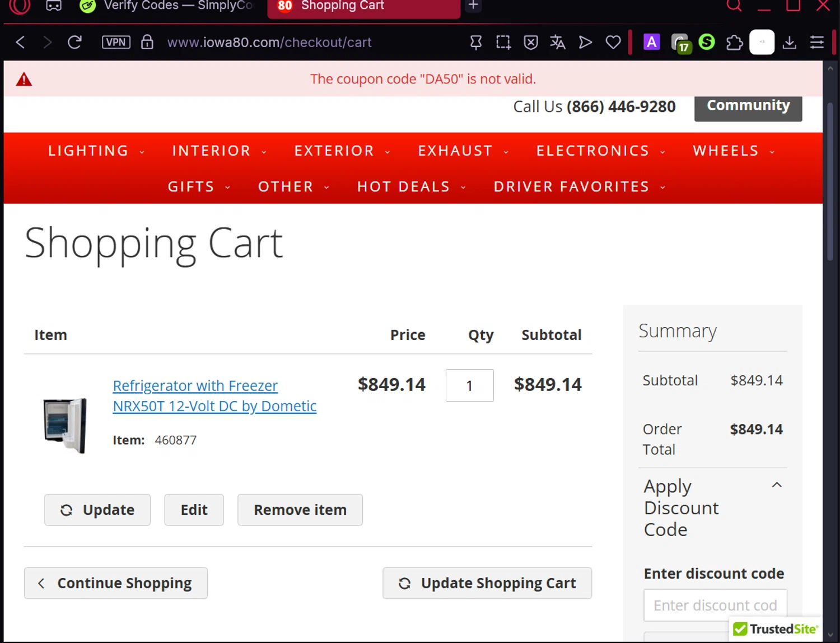The height and width of the screenshot is (643, 840).
Task: Open the VPN badge in address bar
Action: tap(116, 42)
